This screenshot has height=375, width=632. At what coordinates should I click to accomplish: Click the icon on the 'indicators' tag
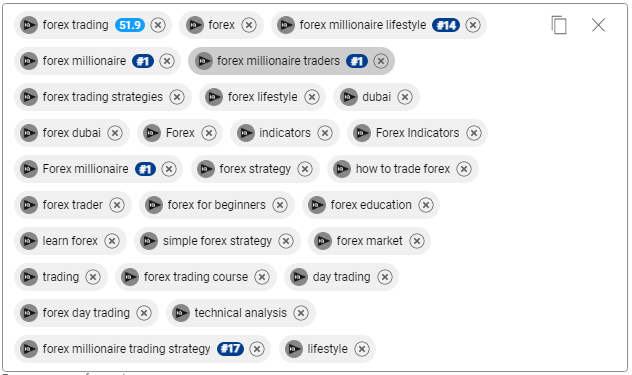(x=245, y=133)
